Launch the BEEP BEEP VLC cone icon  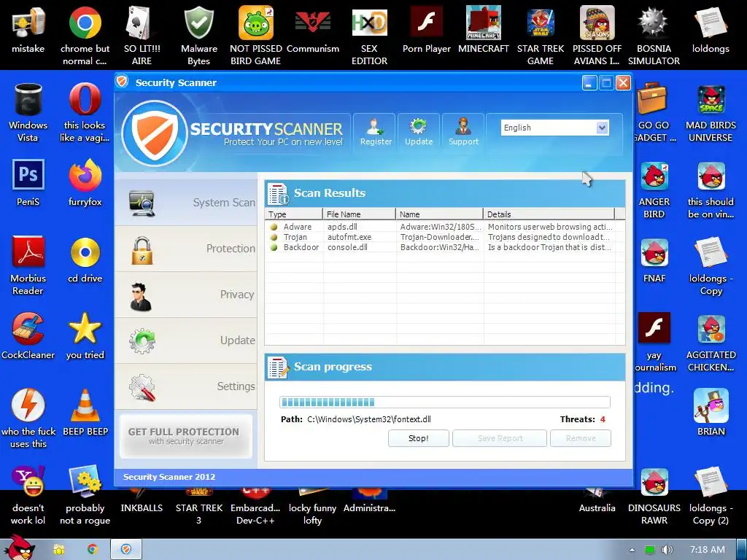(x=85, y=413)
